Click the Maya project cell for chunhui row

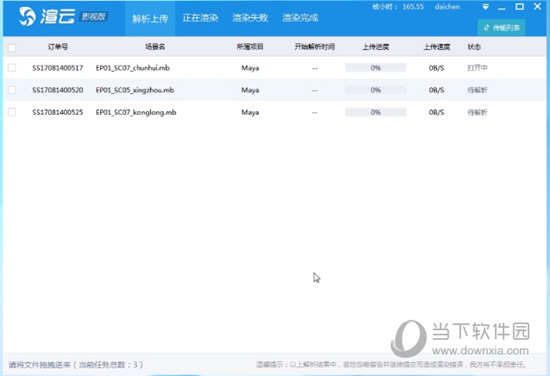click(250, 68)
